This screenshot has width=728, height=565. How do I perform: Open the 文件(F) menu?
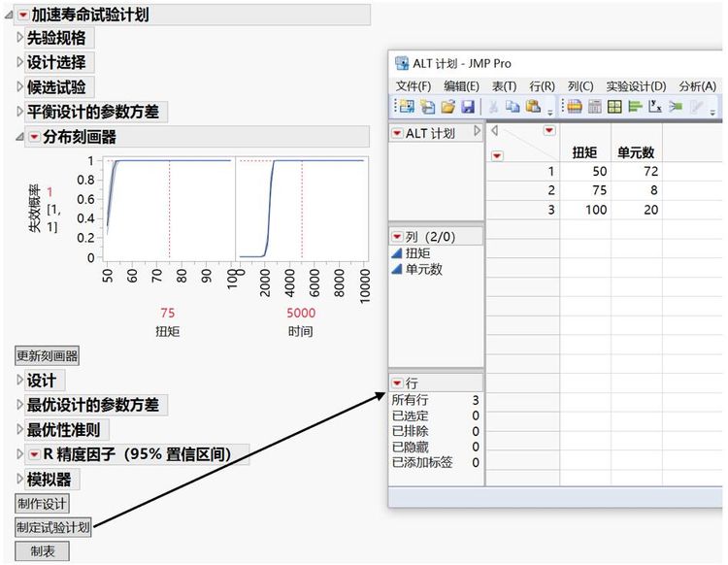coord(414,86)
